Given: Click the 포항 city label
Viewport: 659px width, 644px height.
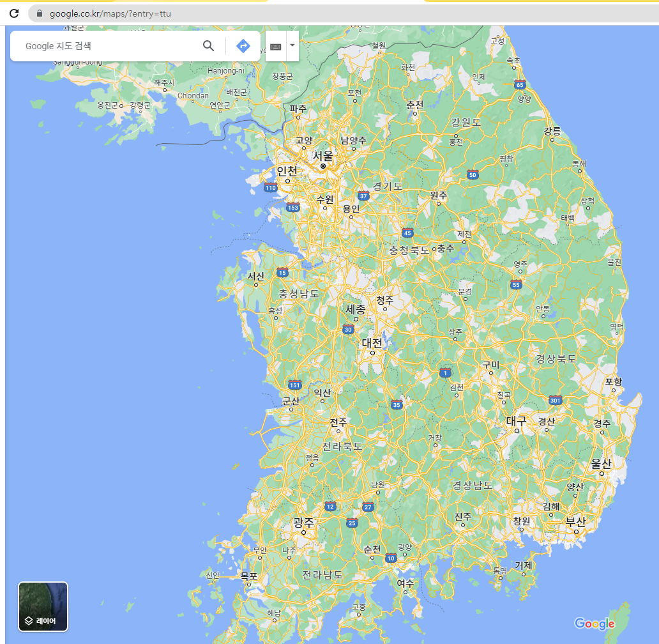Looking at the screenshot, I should [614, 381].
